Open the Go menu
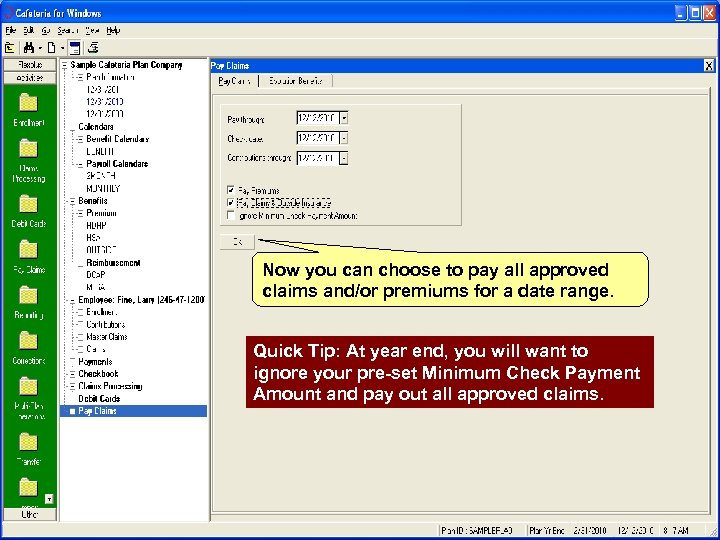 [x=46, y=30]
